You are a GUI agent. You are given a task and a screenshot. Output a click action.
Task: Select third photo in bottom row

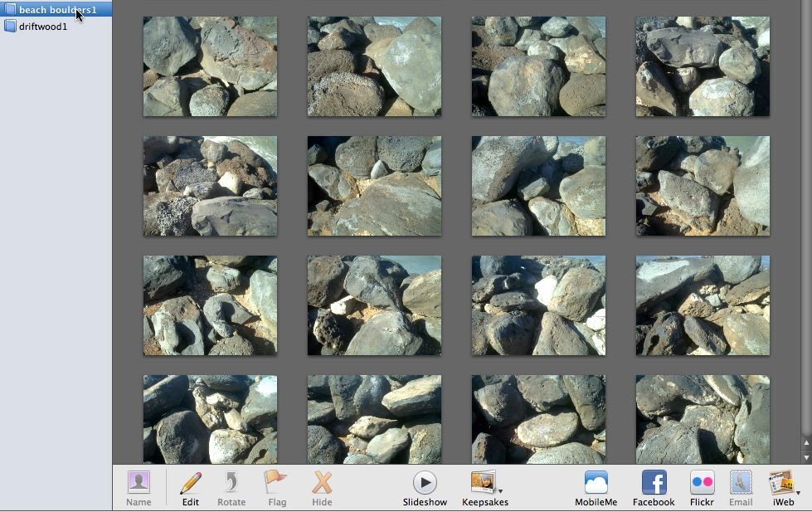(x=538, y=419)
